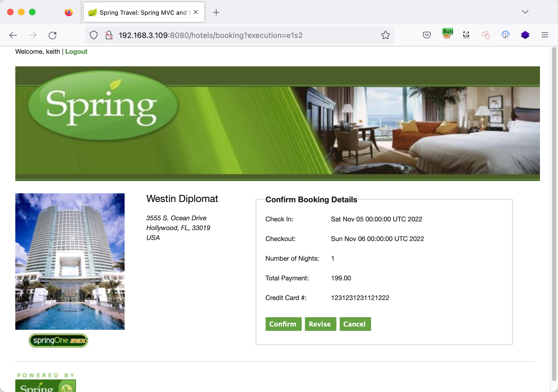The image size is (558, 392).
Task: Click the insecure connection padlock icon
Action: click(109, 35)
